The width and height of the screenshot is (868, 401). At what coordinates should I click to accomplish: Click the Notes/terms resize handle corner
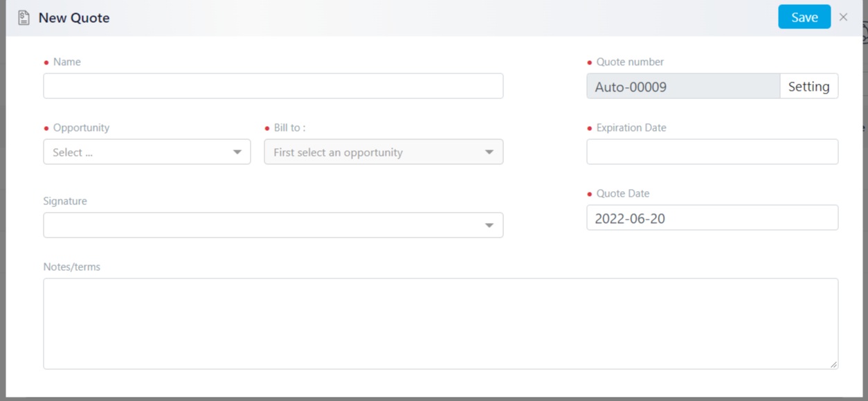click(833, 364)
